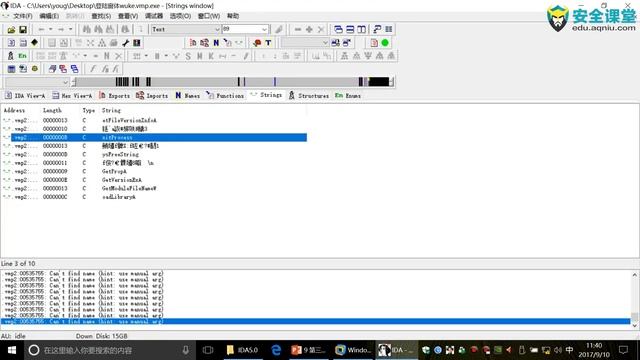
Task: Open the 文件(F) menu
Action: coord(22,16)
